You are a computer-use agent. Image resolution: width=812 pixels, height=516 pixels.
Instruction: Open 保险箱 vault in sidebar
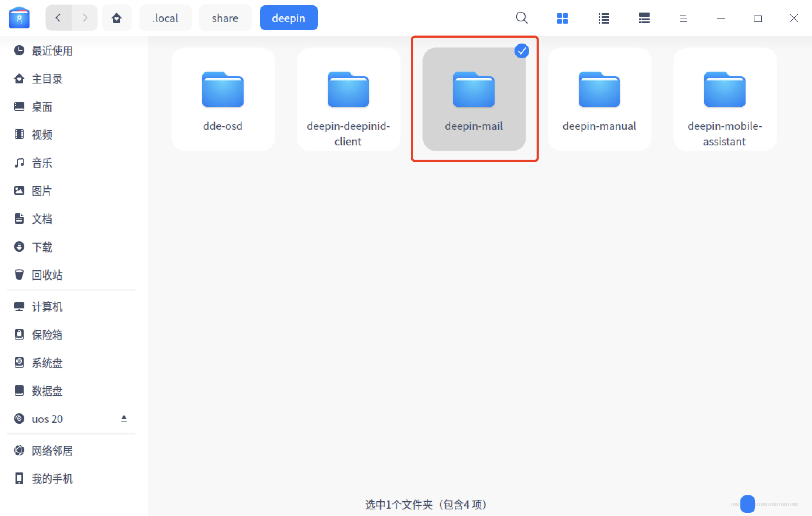coord(47,335)
